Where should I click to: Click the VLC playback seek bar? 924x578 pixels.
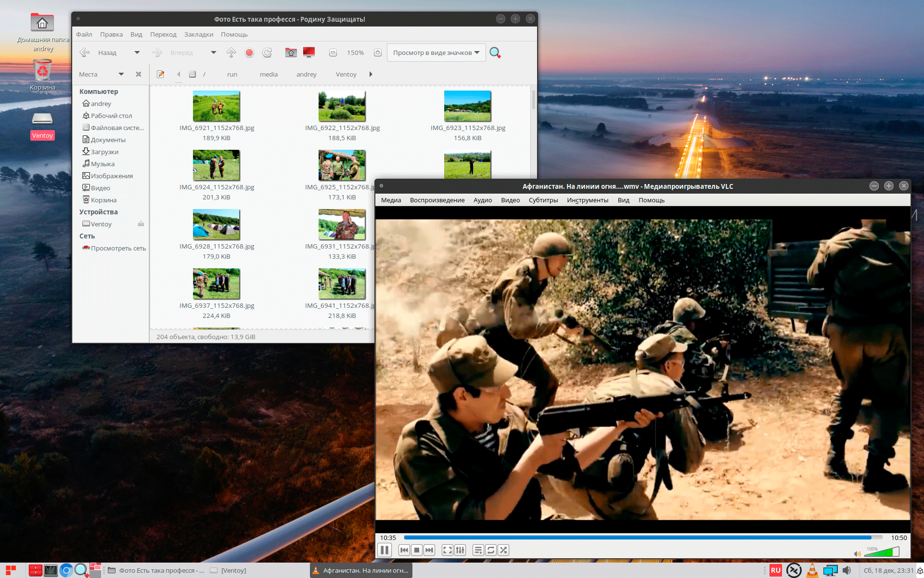click(642, 538)
